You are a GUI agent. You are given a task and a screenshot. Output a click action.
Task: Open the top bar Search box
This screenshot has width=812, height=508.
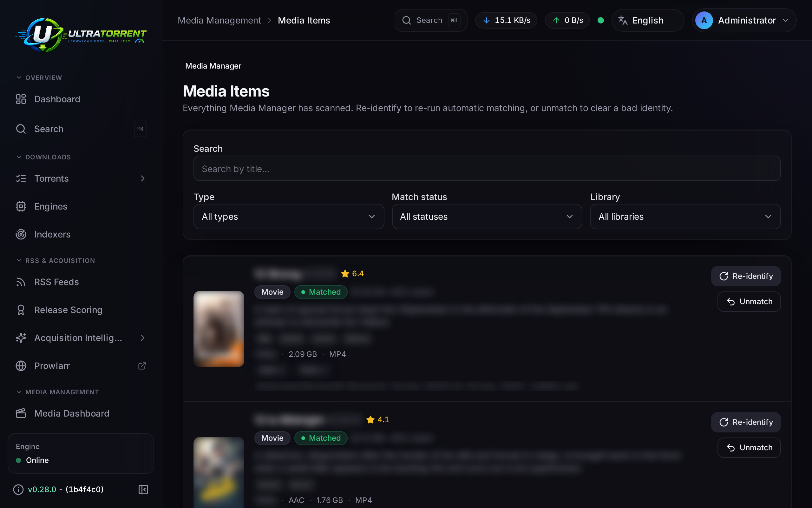[x=431, y=20]
